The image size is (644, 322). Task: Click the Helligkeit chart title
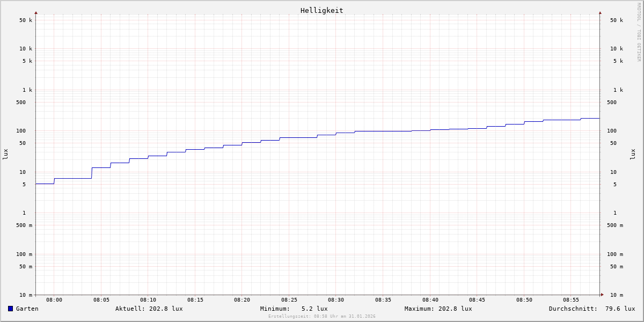point(321,10)
